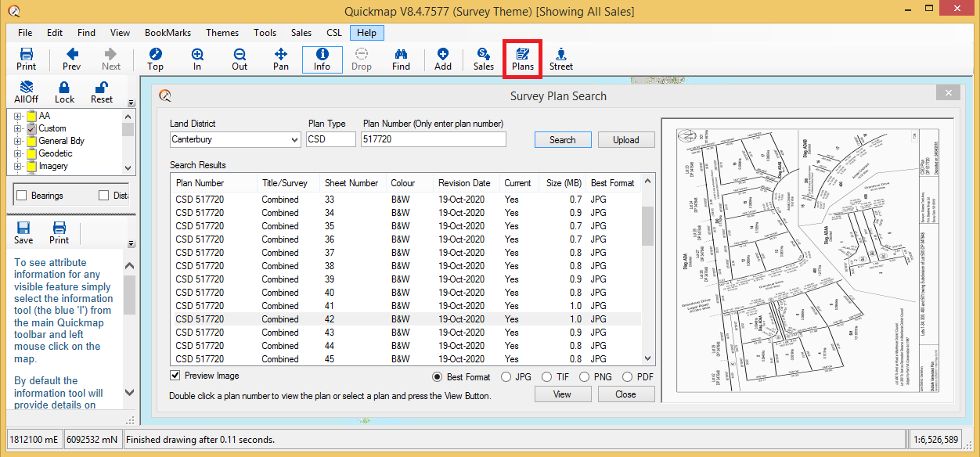Click the Lock layers icon
Image resolution: width=980 pixels, height=457 pixels.
point(65,92)
